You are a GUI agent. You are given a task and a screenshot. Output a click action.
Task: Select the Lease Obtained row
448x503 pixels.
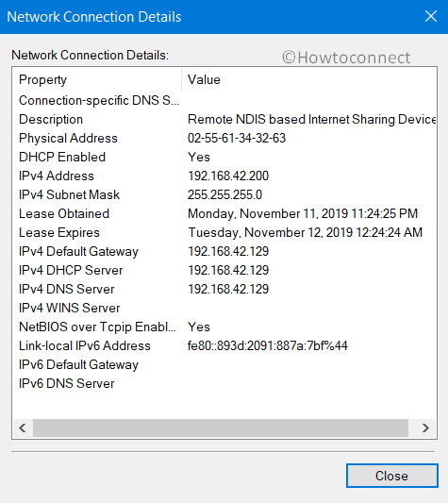[x=224, y=213]
